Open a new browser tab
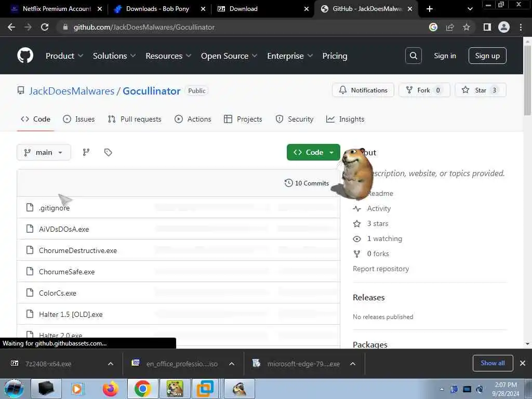Image resolution: width=532 pixels, height=399 pixels. pyautogui.click(x=430, y=9)
